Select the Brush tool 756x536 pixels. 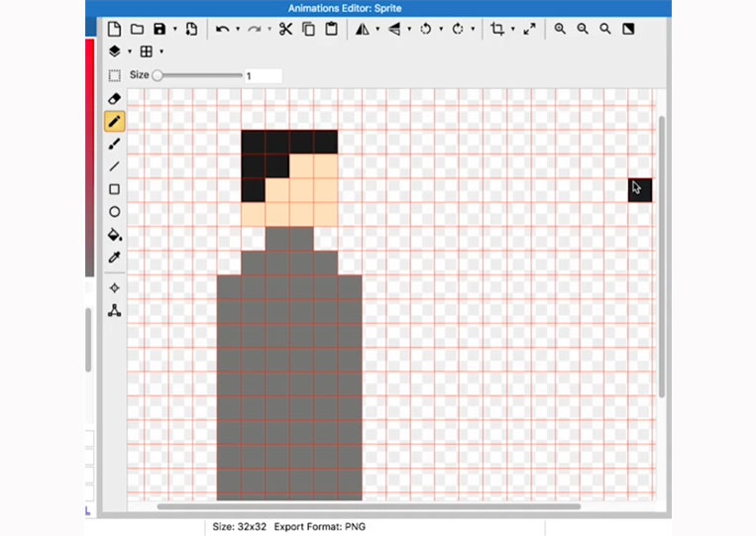click(x=114, y=144)
